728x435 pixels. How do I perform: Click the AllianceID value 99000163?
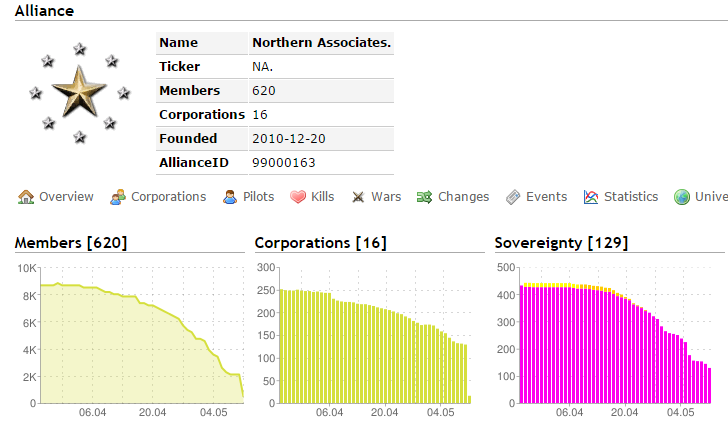click(284, 163)
